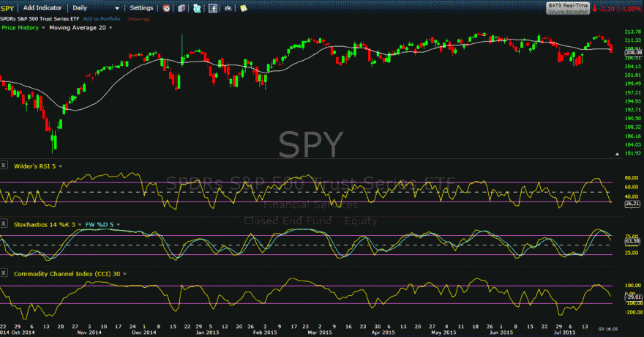Click the binoculars icon in toolbar

point(228,8)
